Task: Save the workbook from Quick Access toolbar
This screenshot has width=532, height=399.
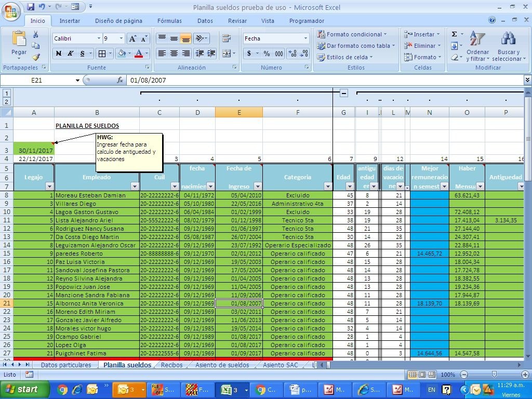Action: (x=30, y=7)
